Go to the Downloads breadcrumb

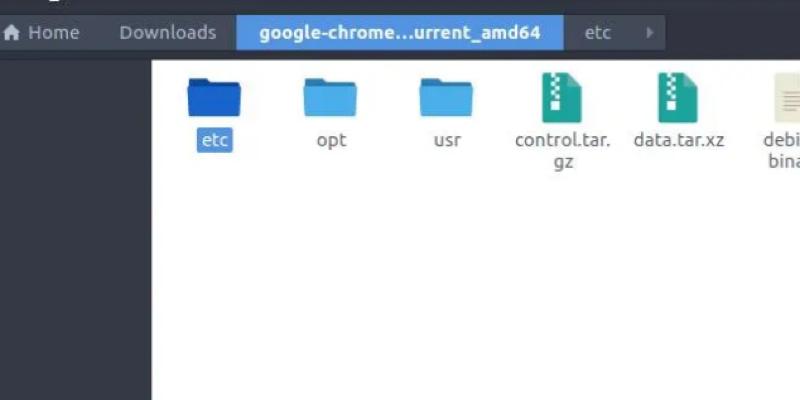click(167, 33)
